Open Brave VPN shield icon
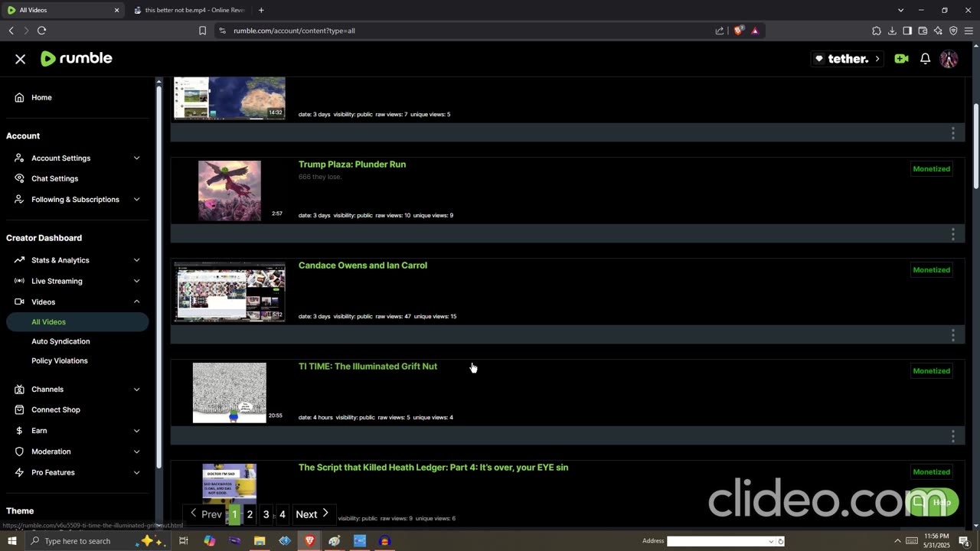Image resolution: width=980 pixels, height=551 pixels. pos(953,31)
